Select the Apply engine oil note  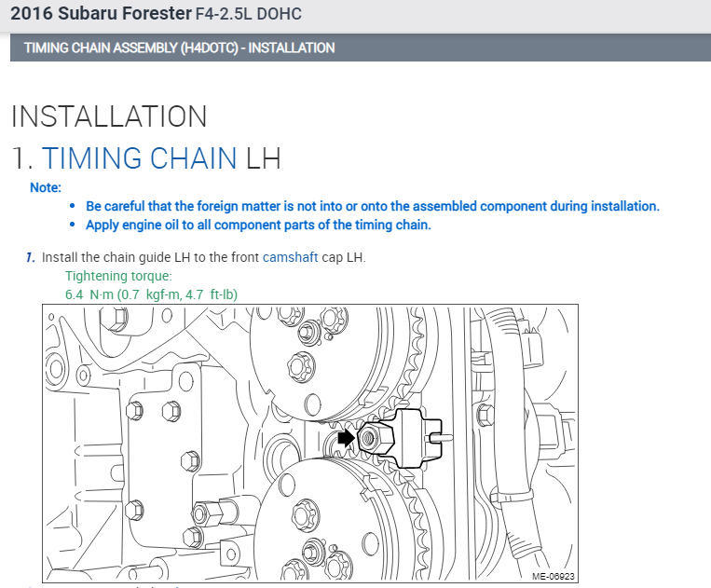click(x=258, y=225)
